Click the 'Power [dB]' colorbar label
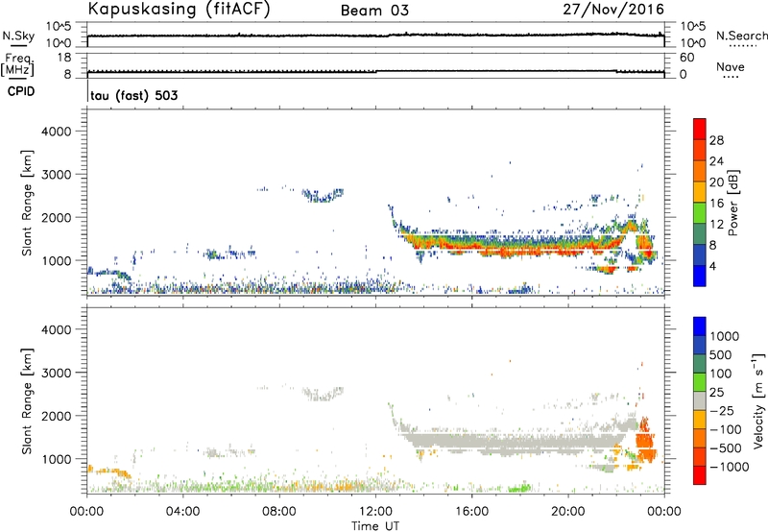Screen dimensions: 768x532 pyautogui.click(x=733, y=203)
